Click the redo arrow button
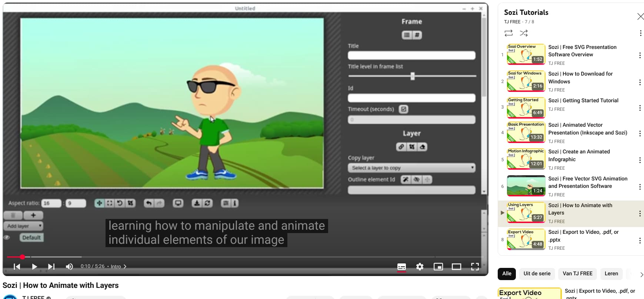The width and height of the screenshot is (644, 299). [159, 203]
